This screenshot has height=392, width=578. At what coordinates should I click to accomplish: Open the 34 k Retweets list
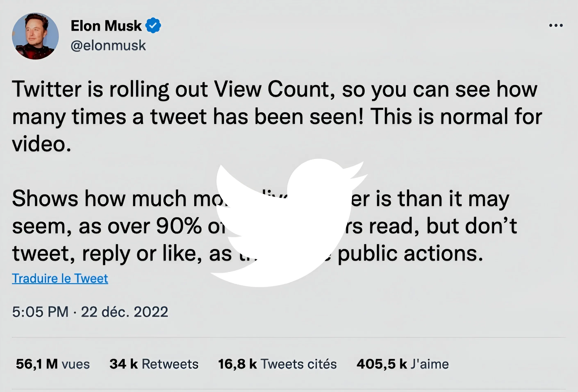(x=154, y=364)
